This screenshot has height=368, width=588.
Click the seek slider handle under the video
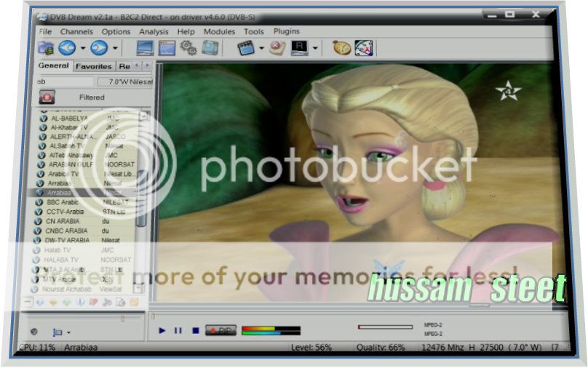click(x=153, y=316)
